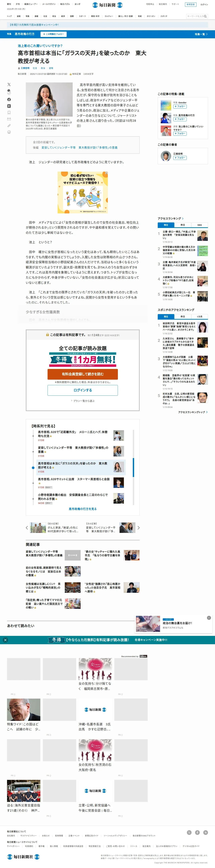This screenshot has height=868, width=215.
Task: Click the 速報 tag under the headline
Action: (51, 68)
